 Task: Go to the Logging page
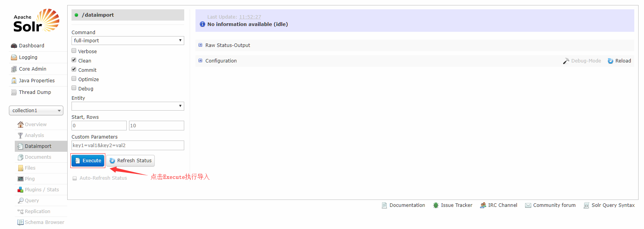[x=28, y=57]
